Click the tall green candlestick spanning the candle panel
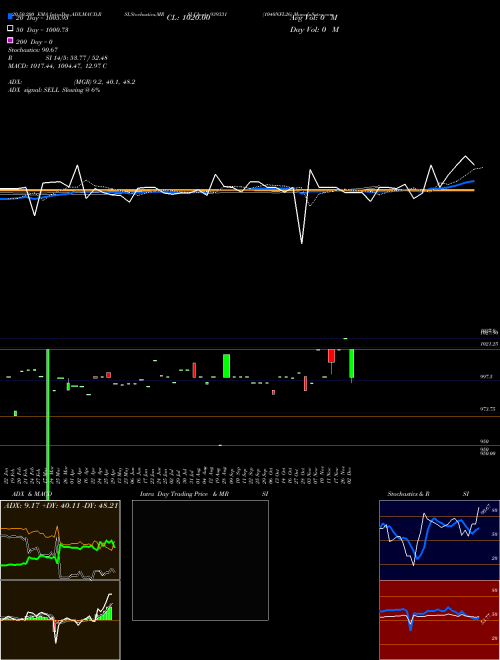 pyautogui.click(x=48, y=425)
